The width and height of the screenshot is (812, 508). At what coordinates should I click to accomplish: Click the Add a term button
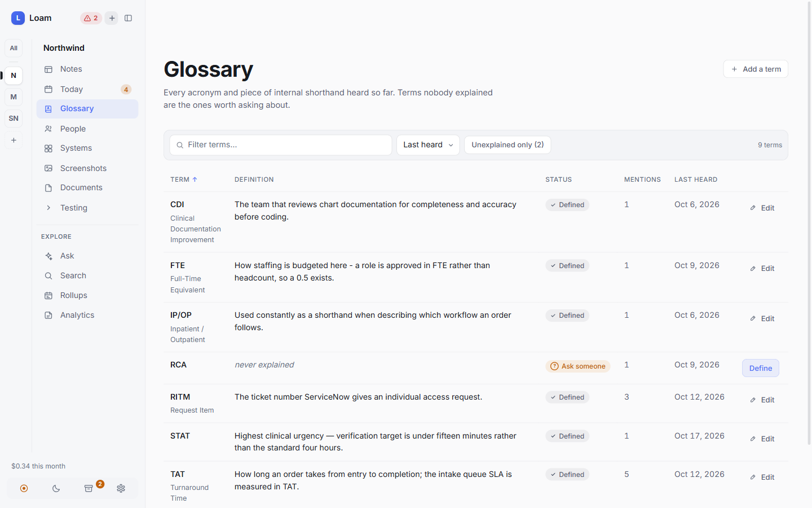(756, 69)
